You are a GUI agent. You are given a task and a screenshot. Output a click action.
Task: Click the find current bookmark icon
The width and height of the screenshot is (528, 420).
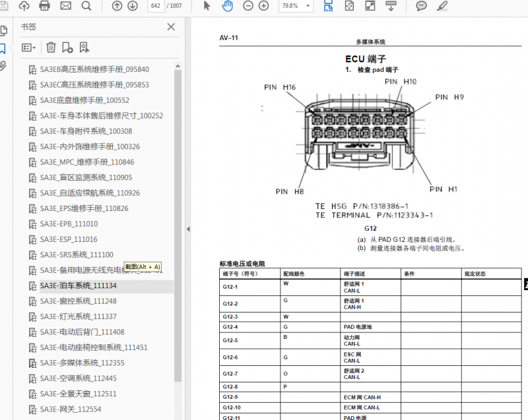[x=84, y=47]
